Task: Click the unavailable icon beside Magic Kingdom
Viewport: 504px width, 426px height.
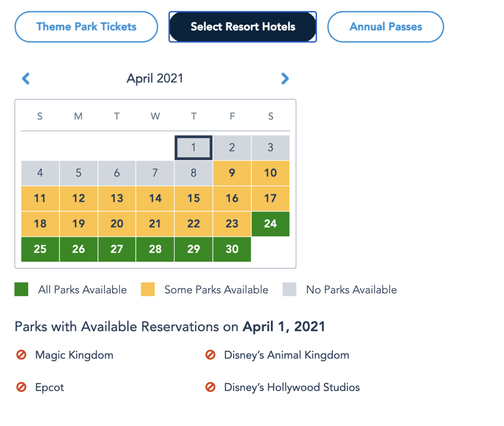Action: [21, 355]
